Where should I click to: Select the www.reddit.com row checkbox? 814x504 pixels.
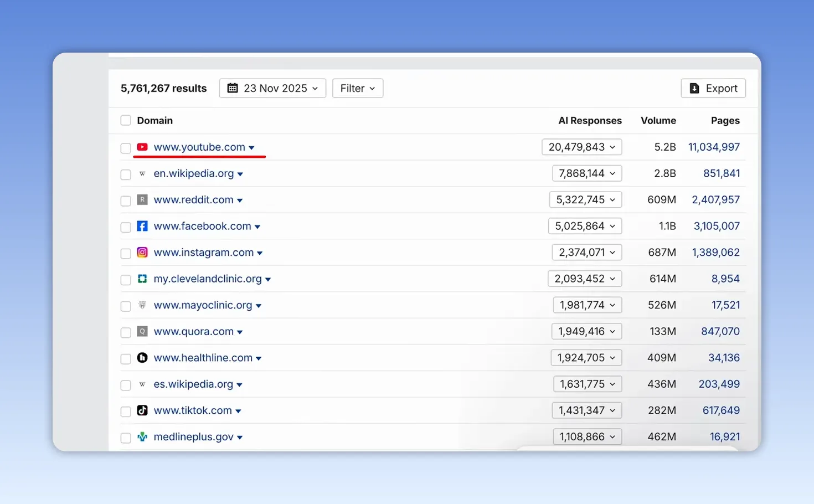(126, 200)
